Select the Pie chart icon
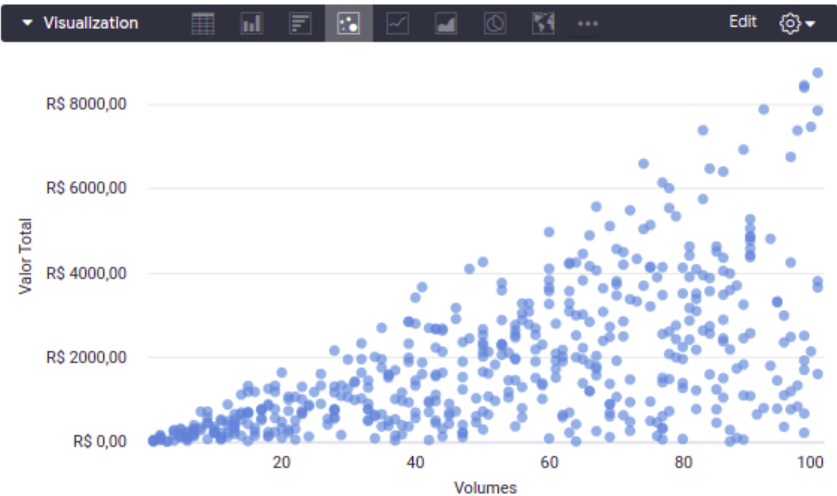 coord(495,23)
